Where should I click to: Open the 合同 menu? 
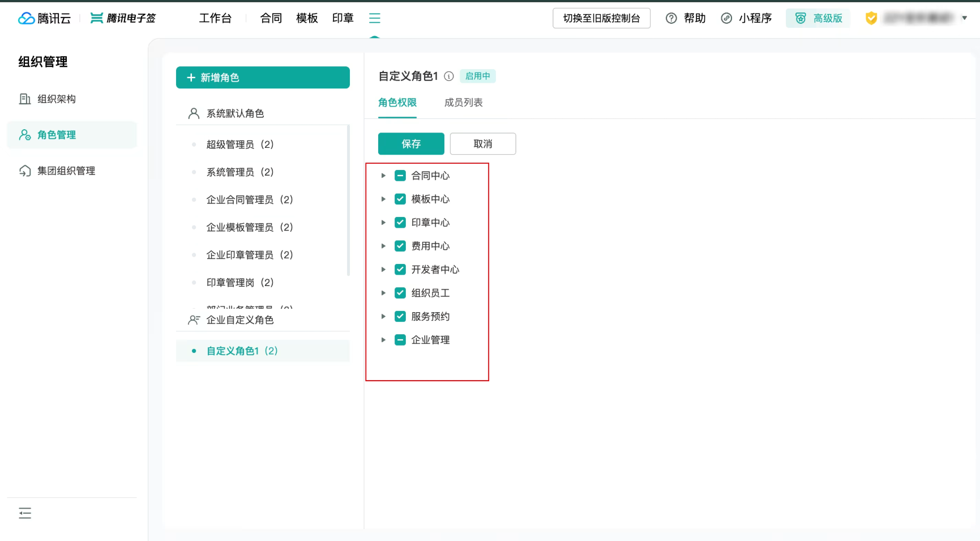click(271, 18)
